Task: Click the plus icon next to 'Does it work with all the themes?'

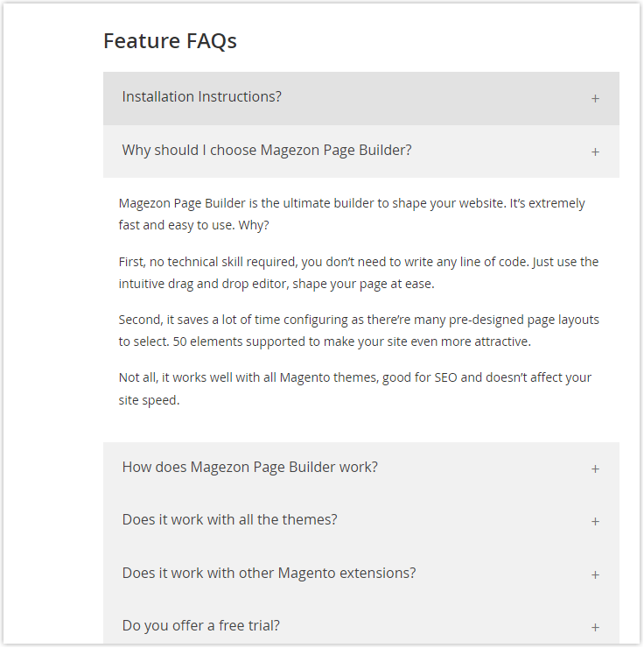Action: pos(595,522)
